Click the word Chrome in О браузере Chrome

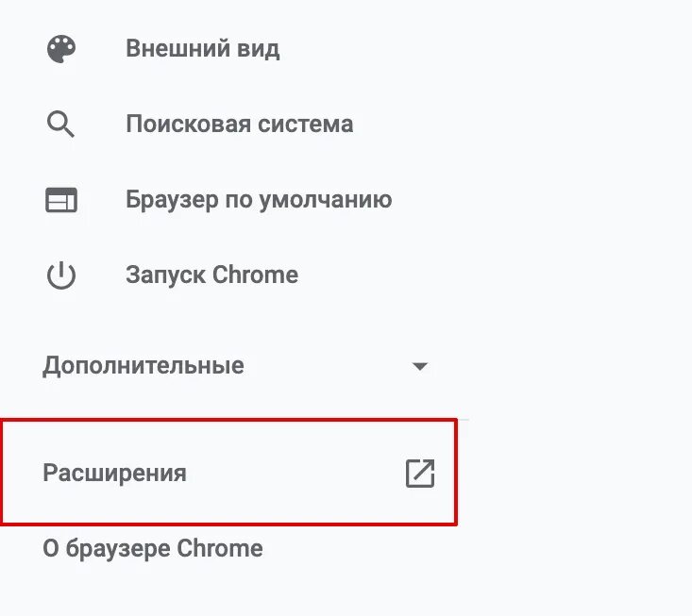[x=220, y=548]
